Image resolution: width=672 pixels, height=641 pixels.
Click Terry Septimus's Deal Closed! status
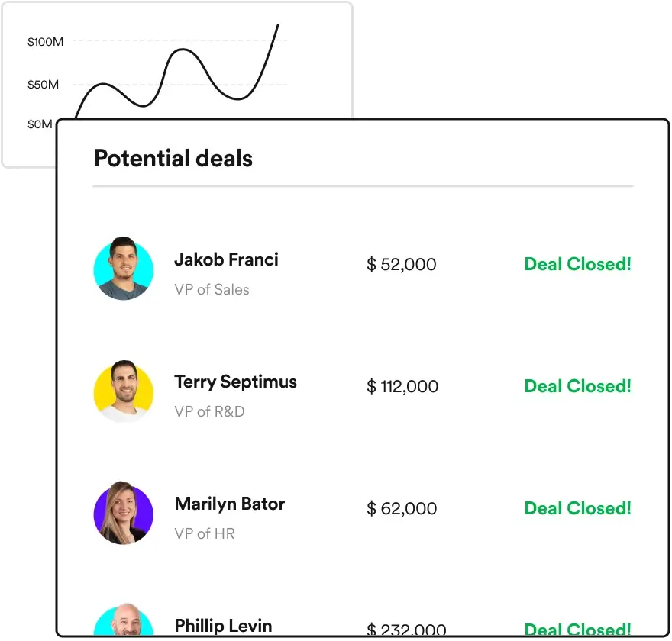577,386
